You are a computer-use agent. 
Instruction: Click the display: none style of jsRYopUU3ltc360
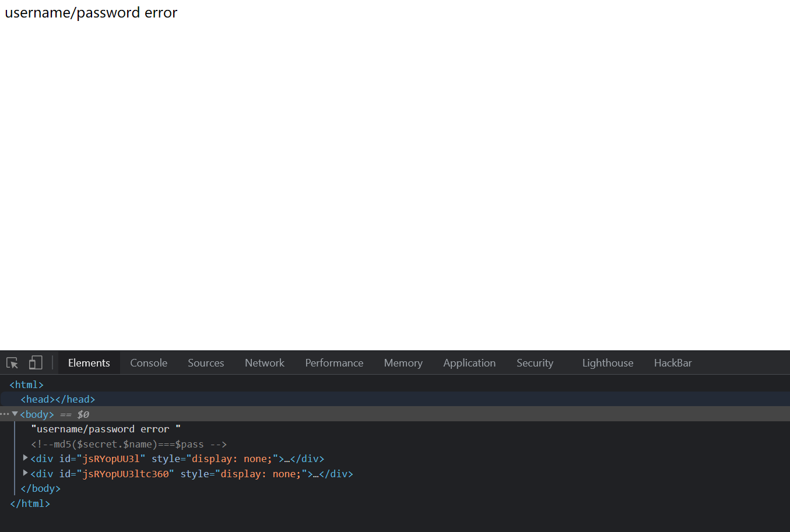[x=261, y=474]
